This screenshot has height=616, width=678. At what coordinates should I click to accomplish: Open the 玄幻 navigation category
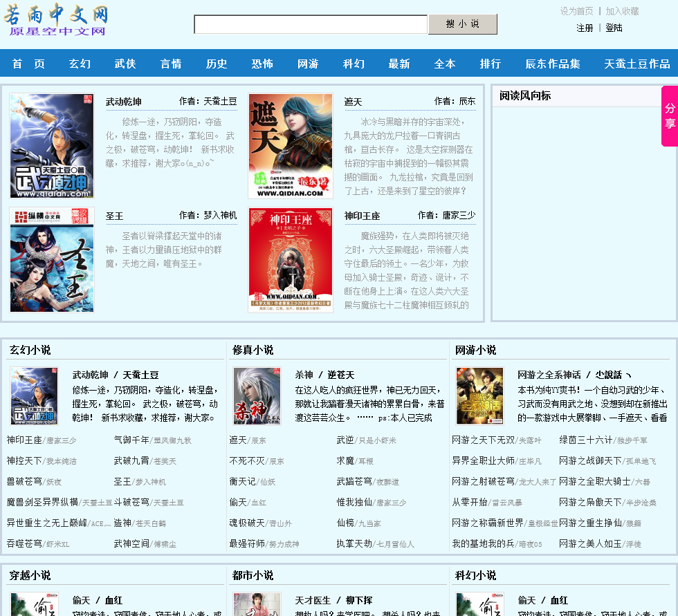[80, 64]
